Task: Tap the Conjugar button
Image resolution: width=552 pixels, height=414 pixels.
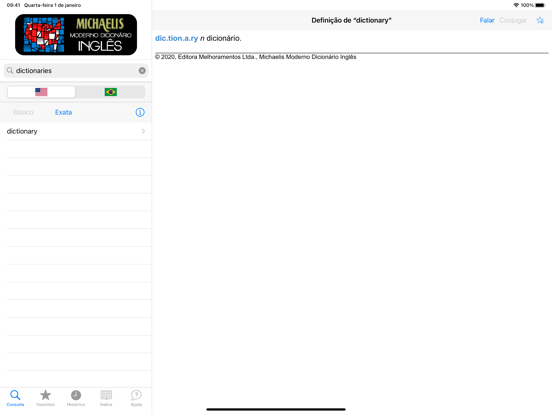Action: tap(513, 20)
